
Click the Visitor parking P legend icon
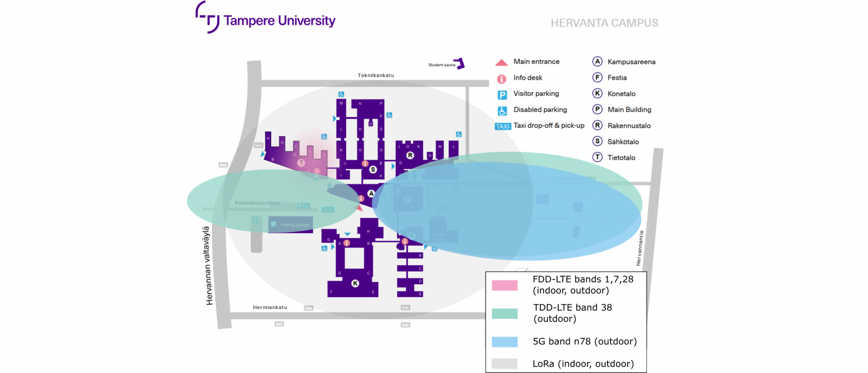(x=502, y=95)
